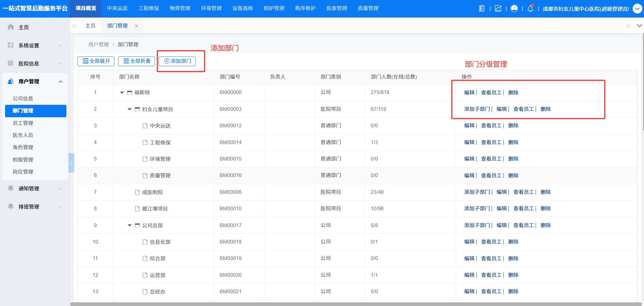Collapse the 用户管理 sidebar menu
The image size is (644, 306).
[60, 82]
